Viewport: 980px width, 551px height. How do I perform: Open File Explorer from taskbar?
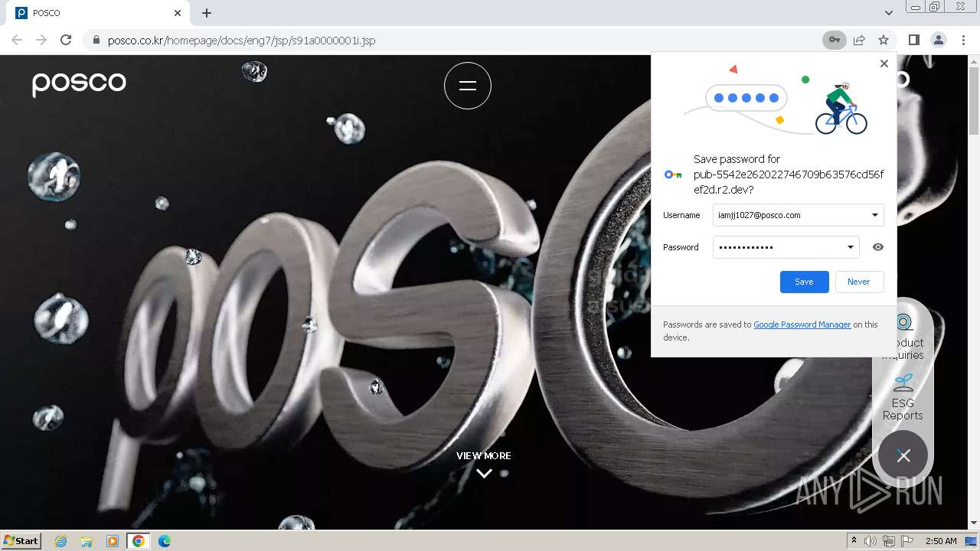point(87,541)
